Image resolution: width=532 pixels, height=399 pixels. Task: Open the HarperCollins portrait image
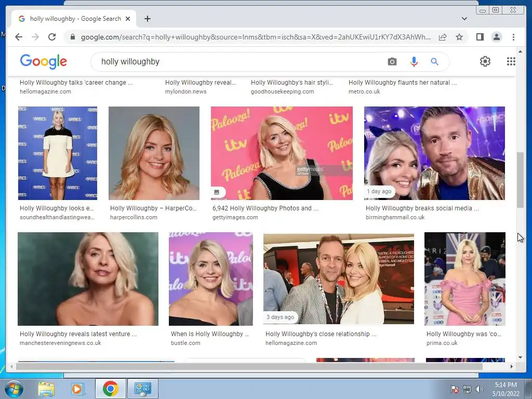[154, 153]
